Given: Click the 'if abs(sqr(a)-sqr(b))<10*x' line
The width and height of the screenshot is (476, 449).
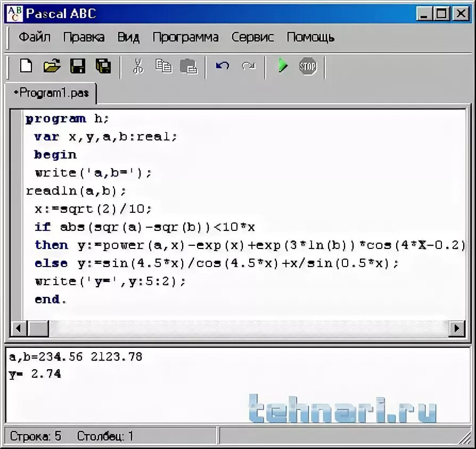Looking at the screenshot, I should (144, 227).
